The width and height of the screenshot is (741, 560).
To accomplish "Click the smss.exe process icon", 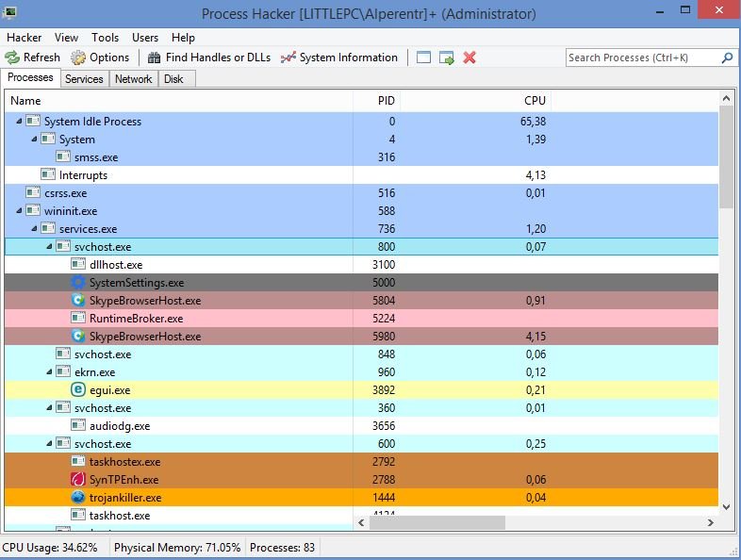I will coord(63,156).
